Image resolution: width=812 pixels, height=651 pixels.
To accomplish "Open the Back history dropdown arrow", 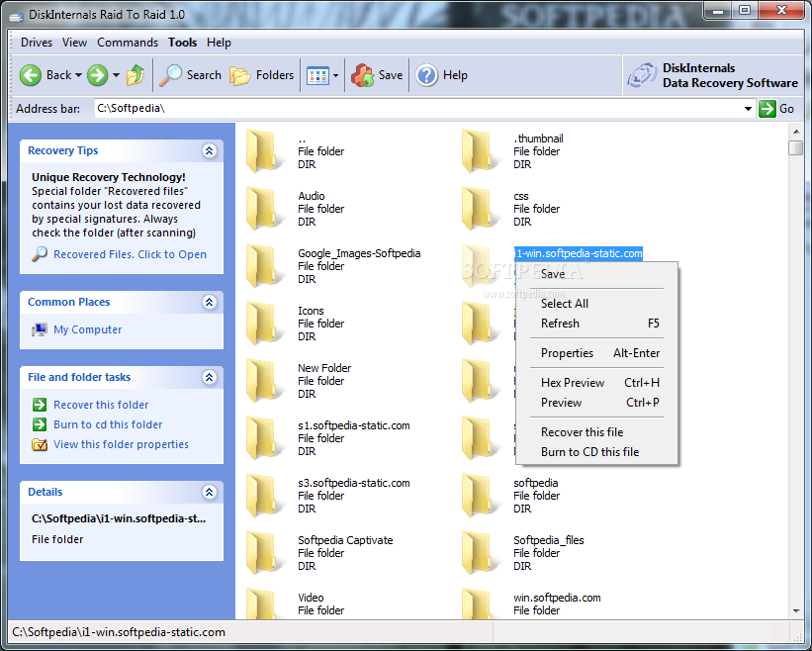I will pyautogui.click(x=79, y=75).
